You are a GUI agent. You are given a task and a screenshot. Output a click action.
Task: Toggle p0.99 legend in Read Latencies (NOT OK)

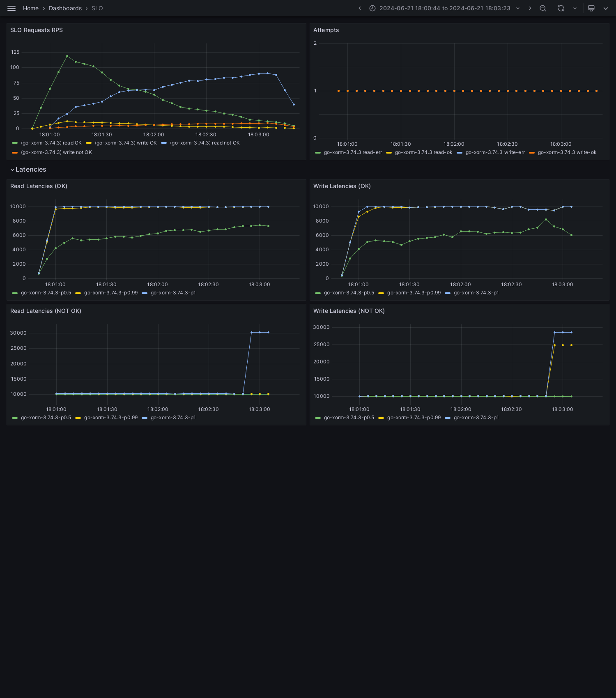pos(111,418)
